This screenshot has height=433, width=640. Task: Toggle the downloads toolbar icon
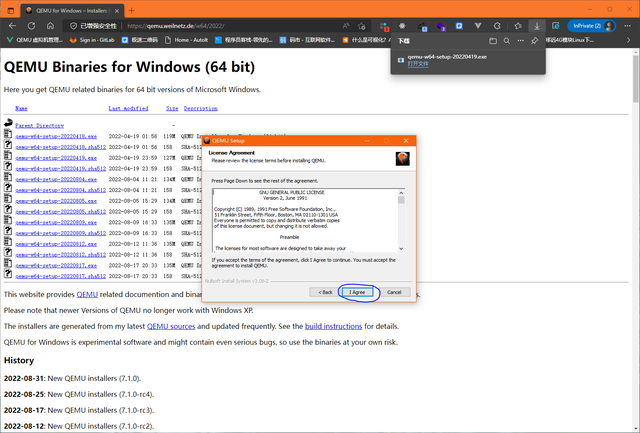tap(537, 26)
